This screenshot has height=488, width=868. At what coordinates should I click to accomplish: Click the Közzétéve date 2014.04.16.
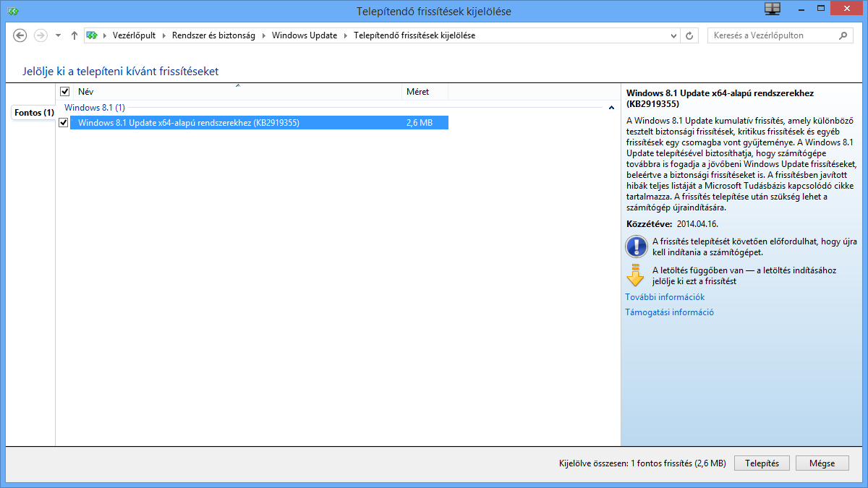697,224
